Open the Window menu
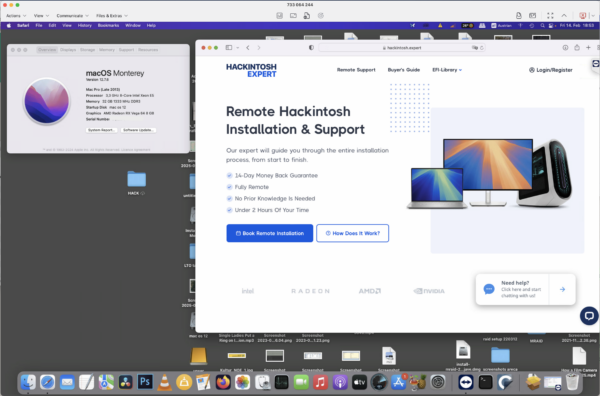600x396 pixels. [133, 26]
